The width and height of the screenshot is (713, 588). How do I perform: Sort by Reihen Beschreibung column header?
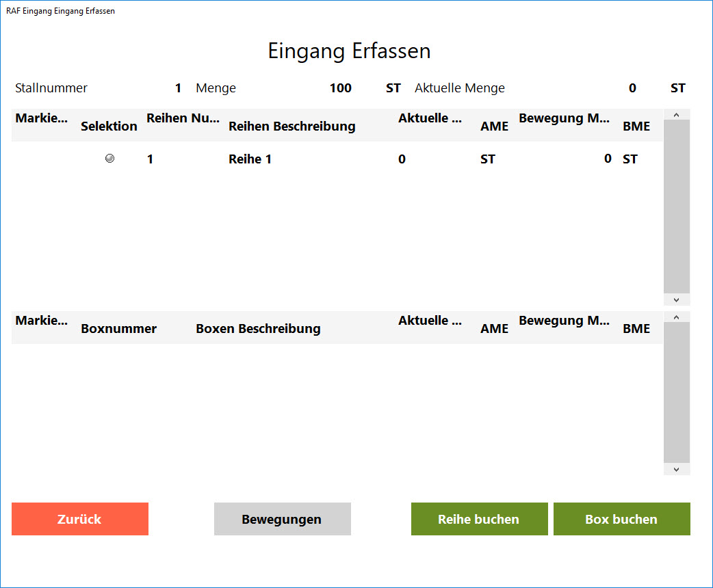291,126
